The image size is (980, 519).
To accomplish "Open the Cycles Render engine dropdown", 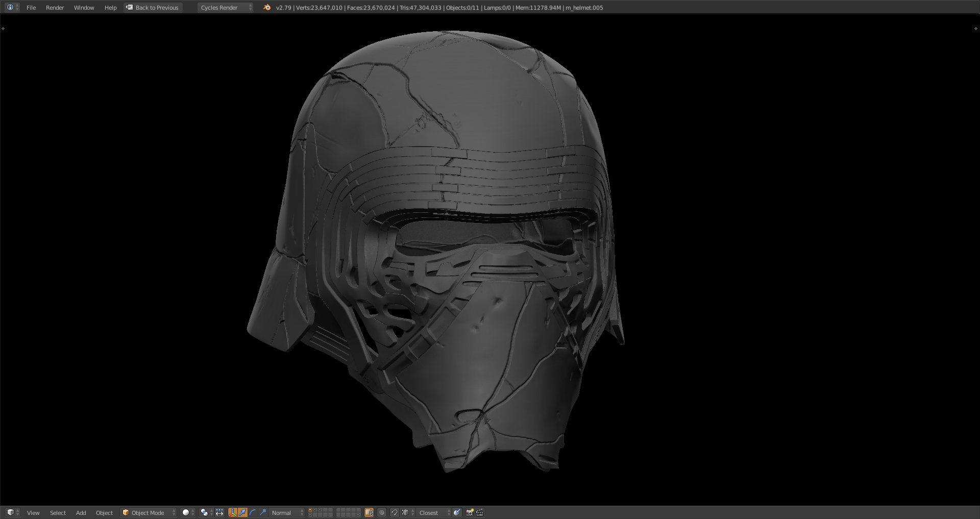I will (225, 8).
